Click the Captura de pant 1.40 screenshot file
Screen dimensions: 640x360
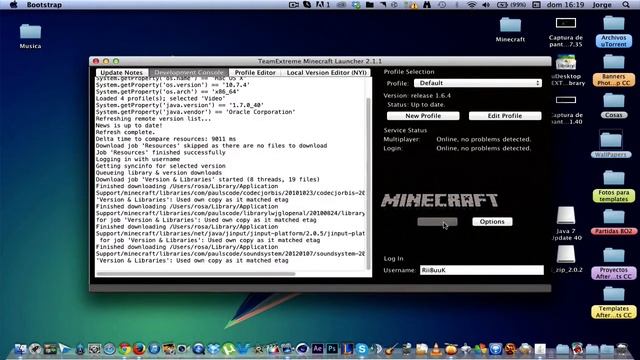coord(566,109)
